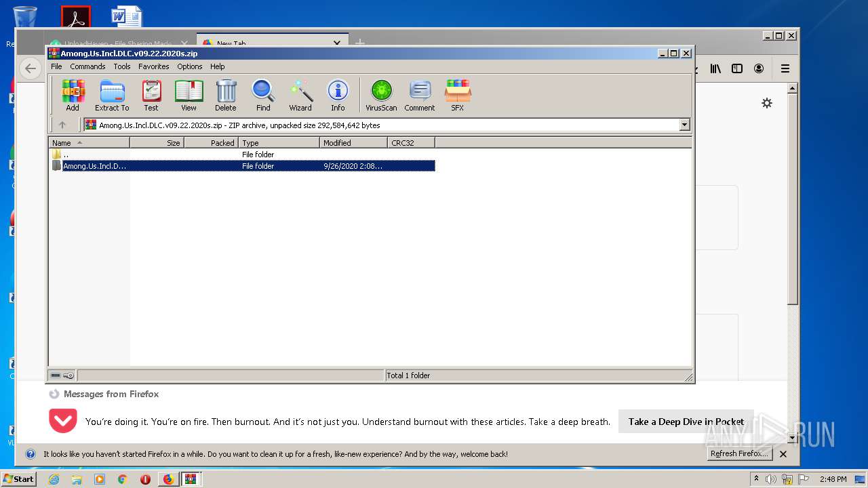
Task: Open Firefox new tab settings gear
Action: tap(767, 103)
